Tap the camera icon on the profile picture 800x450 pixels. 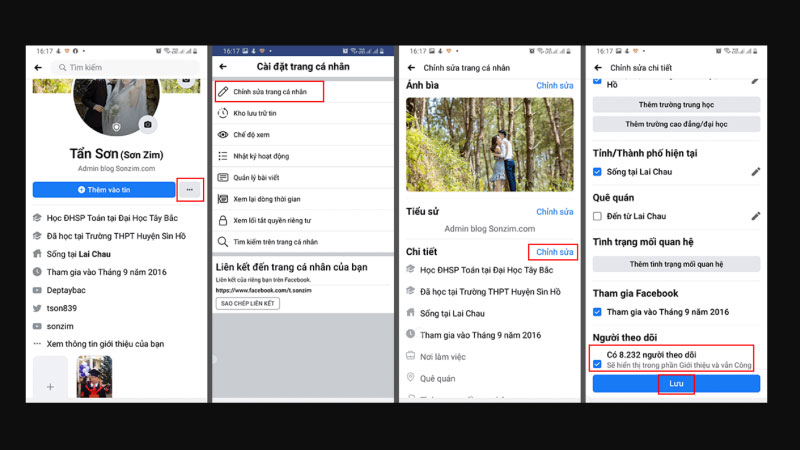click(148, 124)
